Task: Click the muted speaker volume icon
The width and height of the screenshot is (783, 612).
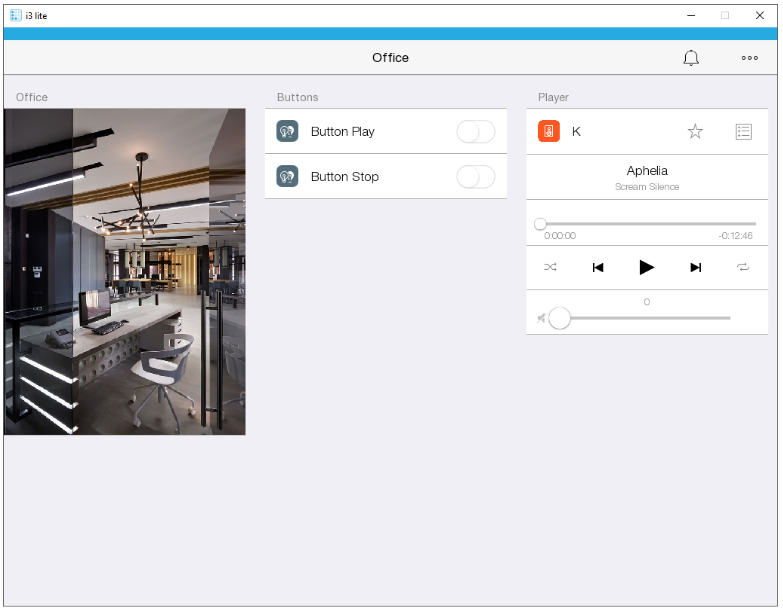Action: tap(541, 318)
